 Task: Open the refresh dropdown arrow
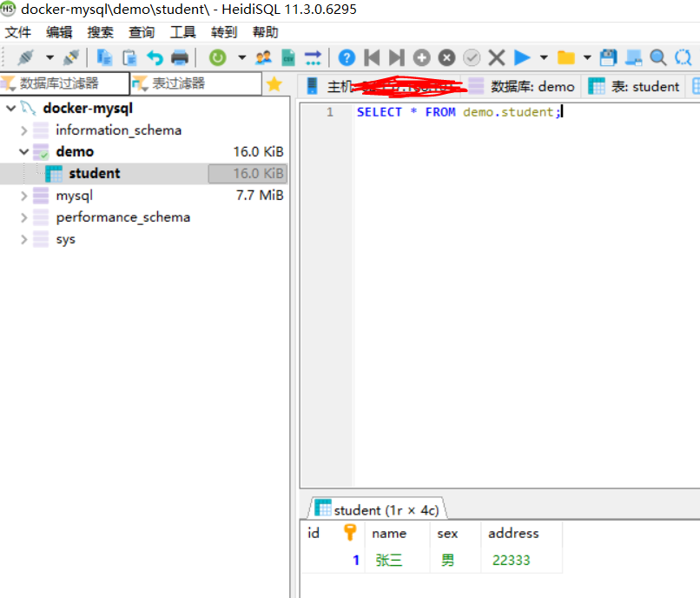pyautogui.click(x=242, y=57)
